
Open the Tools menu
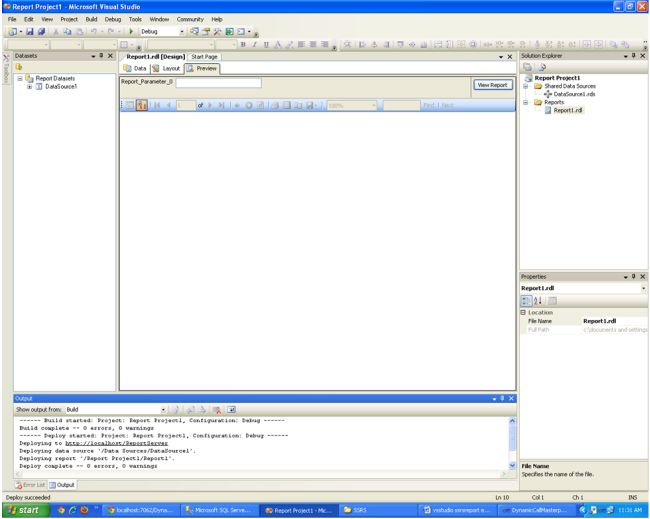click(135, 19)
